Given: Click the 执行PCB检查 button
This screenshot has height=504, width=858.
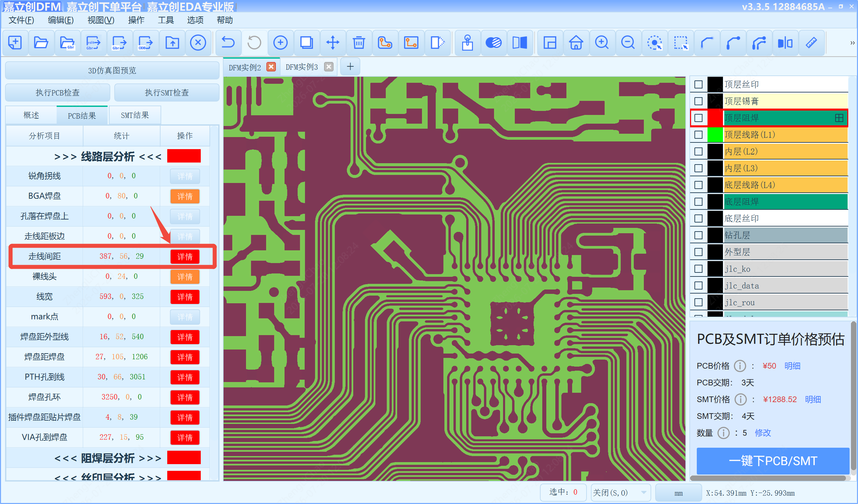Looking at the screenshot, I should (58, 92).
